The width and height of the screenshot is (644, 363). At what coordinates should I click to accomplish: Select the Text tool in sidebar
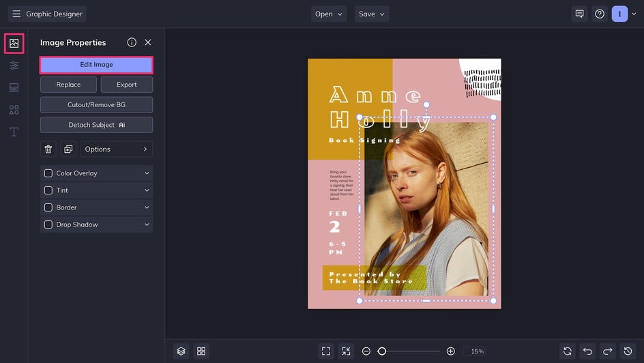pyautogui.click(x=14, y=132)
